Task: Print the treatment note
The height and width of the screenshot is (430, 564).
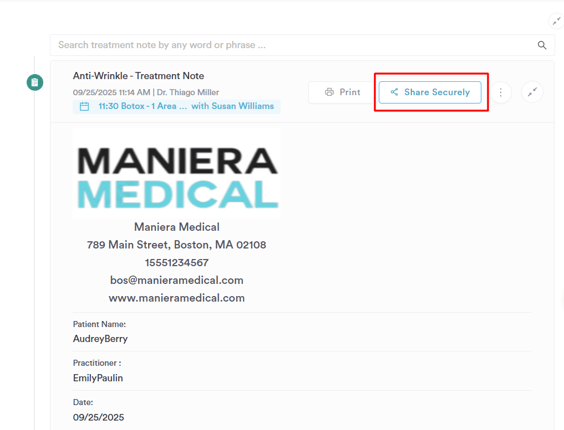Action: 342,92
